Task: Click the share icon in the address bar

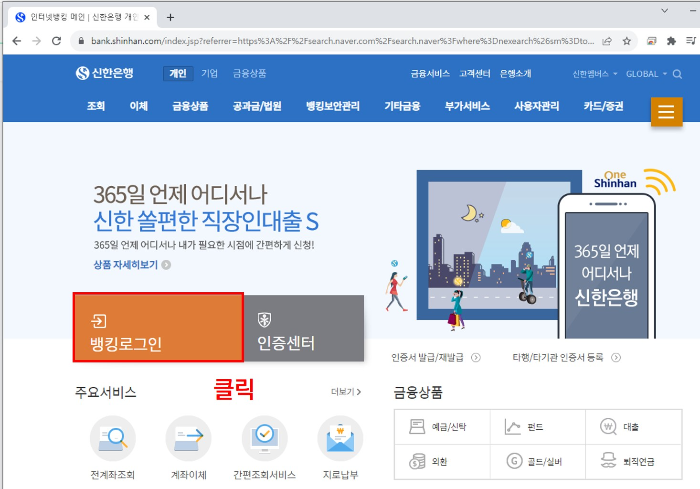Action: [607, 41]
